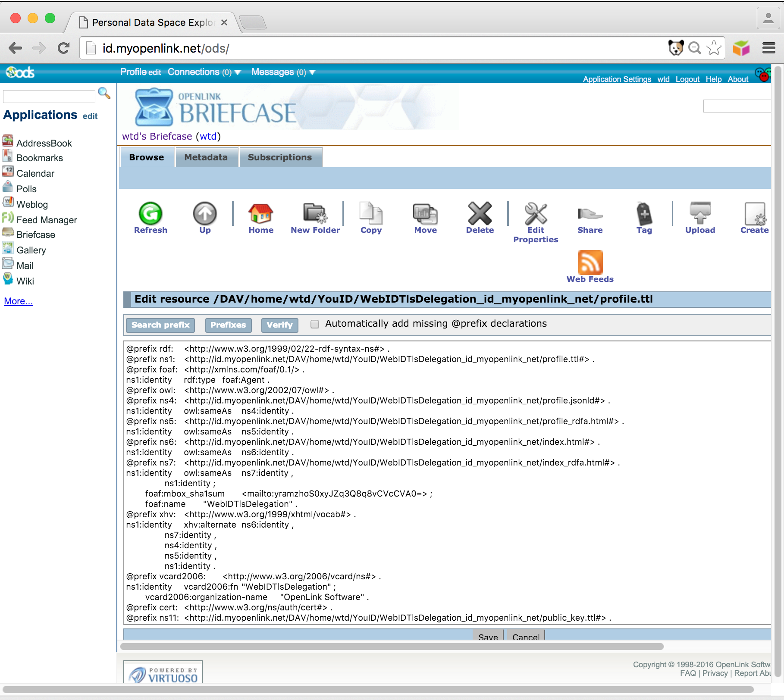The height and width of the screenshot is (700, 784).
Task: Open the More... applications link
Action: 18,301
